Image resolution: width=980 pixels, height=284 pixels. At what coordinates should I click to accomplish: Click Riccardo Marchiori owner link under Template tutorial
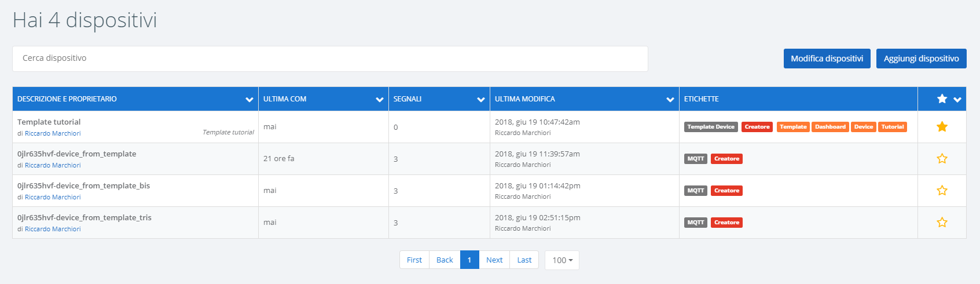click(53, 133)
